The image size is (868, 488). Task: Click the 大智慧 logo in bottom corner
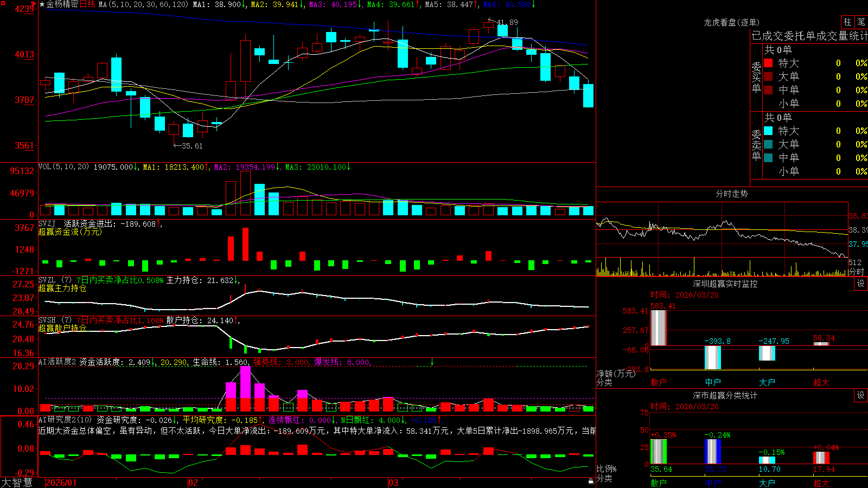[x=17, y=482]
